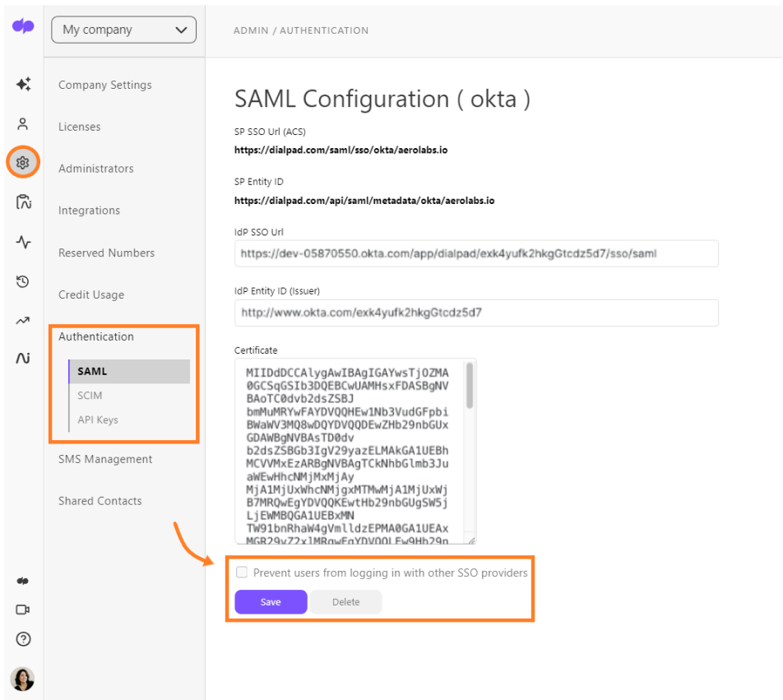Click the SP Entity ID label

click(258, 182)
